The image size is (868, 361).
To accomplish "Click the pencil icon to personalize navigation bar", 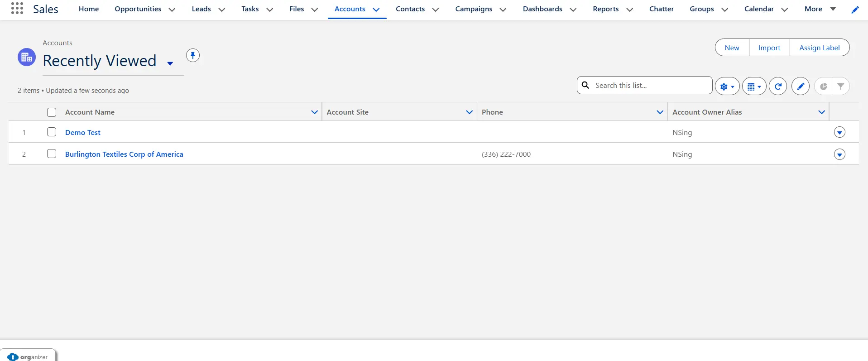I will pos(855,10).
